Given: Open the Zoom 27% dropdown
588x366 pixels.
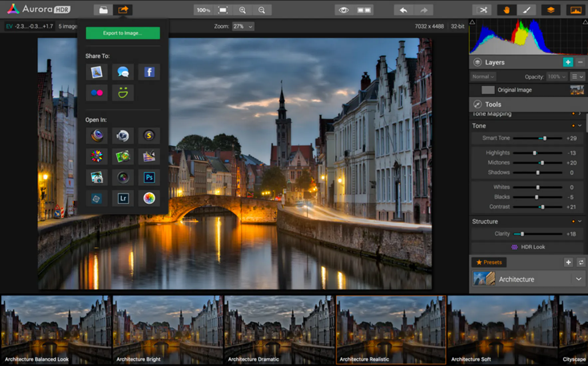Looking at the screenshot, I should click(243, 26).
